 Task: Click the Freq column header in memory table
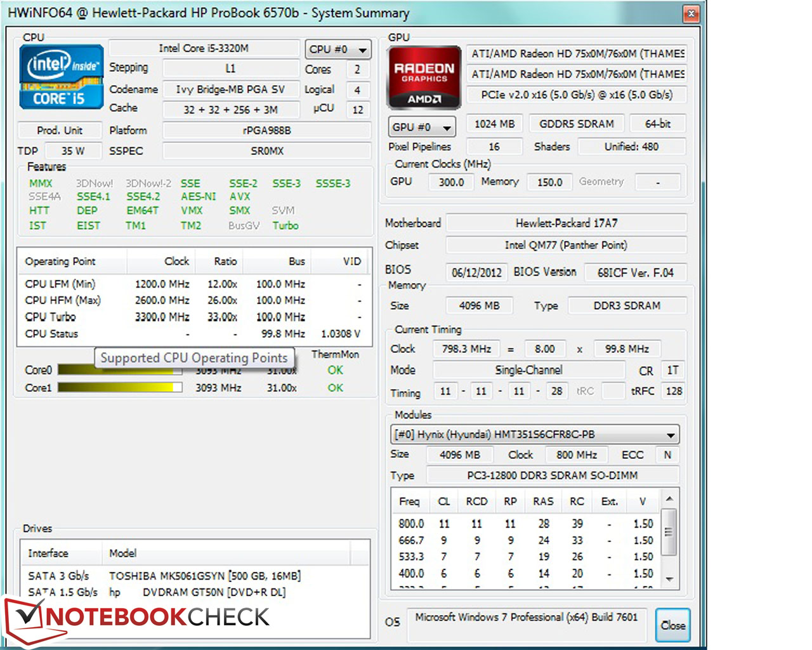pyautogui.click(x=410, y=501)
